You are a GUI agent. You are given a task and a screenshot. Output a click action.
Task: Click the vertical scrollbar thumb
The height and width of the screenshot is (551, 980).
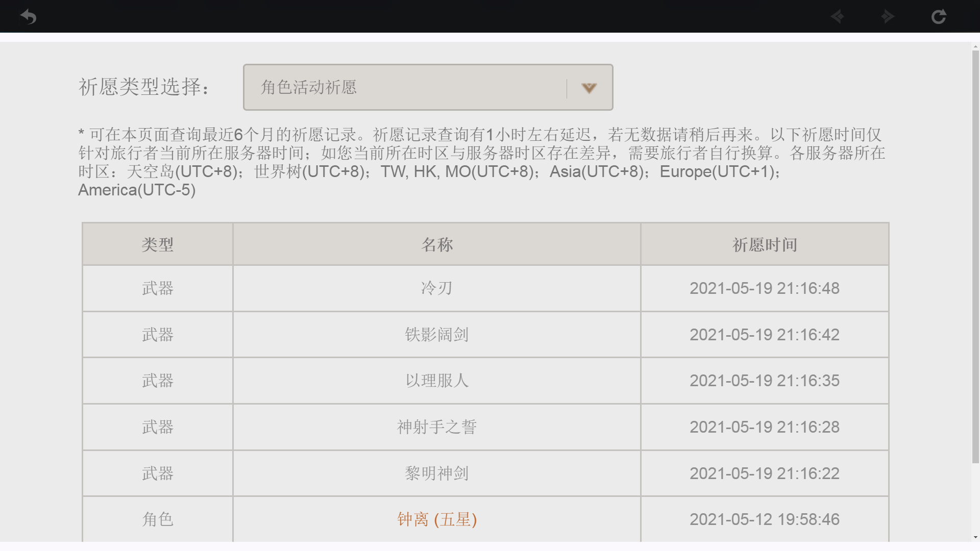pyautogui.click(x=975, y=255)
